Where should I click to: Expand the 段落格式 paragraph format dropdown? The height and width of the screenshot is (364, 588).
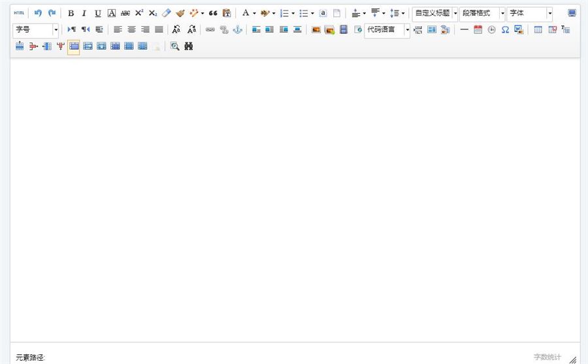(x=502, y=13)
